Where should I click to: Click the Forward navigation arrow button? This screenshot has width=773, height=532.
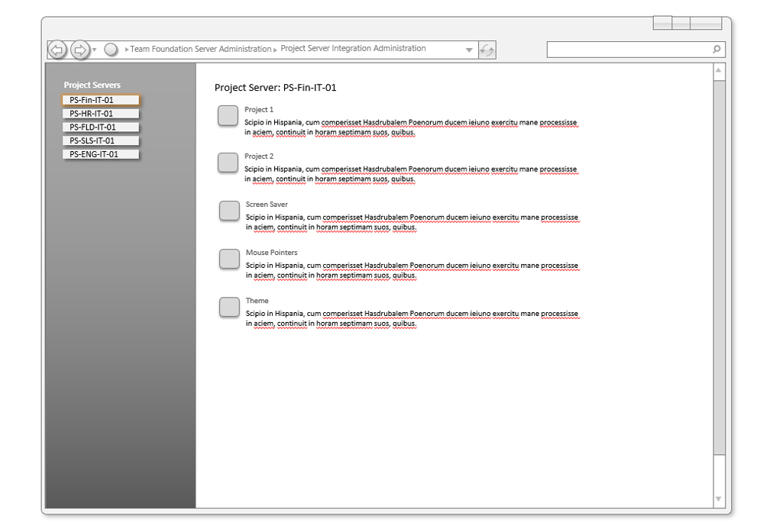[x=80, y=50]
